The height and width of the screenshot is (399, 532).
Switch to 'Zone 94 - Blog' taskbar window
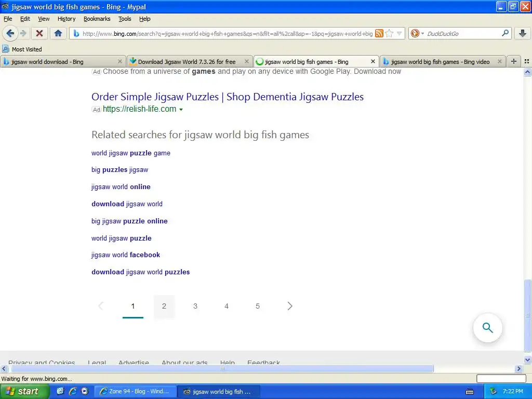[x=135, y=392]
